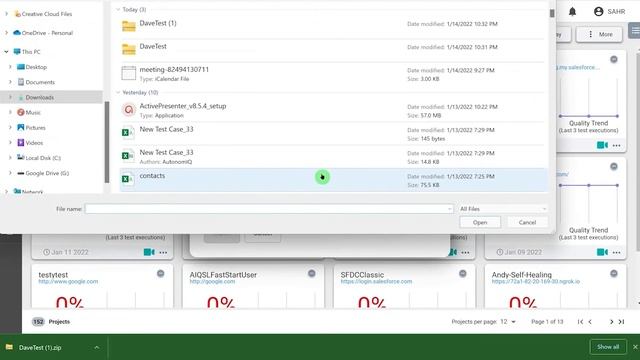Open the More menu button

pyautogui.click(x=599, y=34)
